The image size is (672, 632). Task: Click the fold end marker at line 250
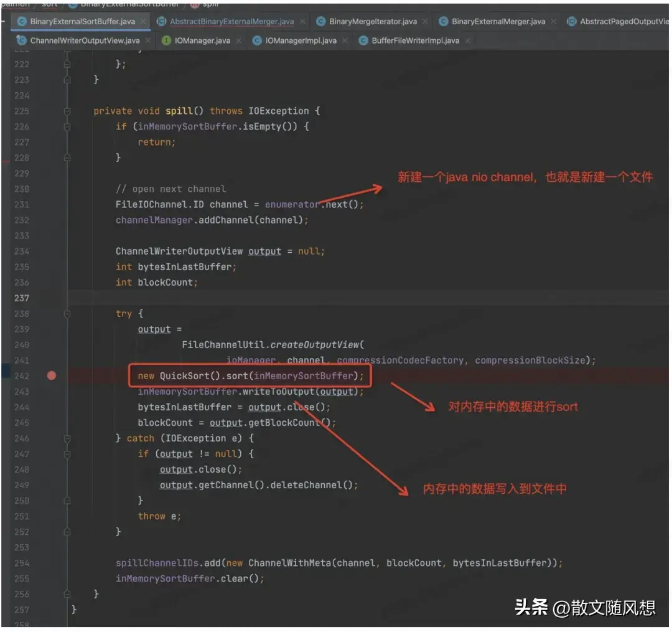click(x=67, y=501)
